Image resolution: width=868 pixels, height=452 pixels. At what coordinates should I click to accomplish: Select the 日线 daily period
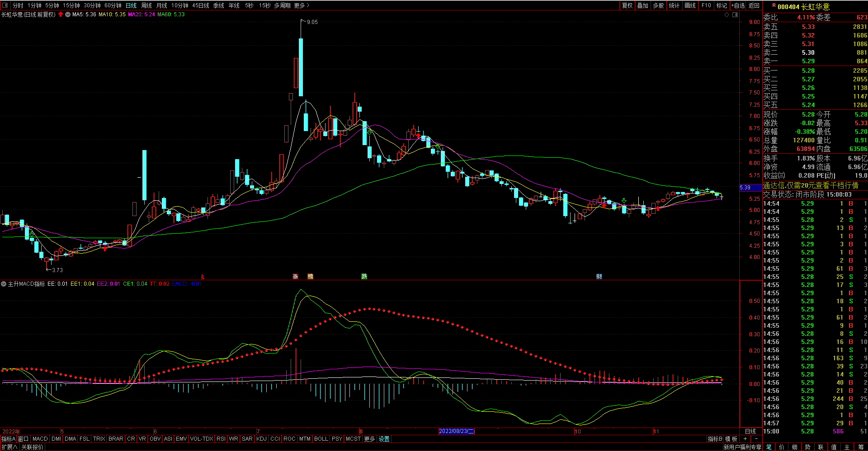131,5
